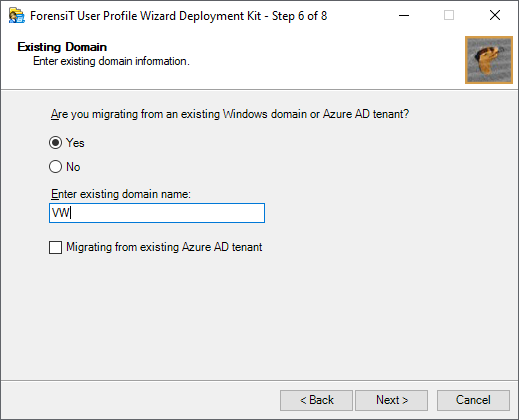Return to previous step with < Back

pos(316,400)
